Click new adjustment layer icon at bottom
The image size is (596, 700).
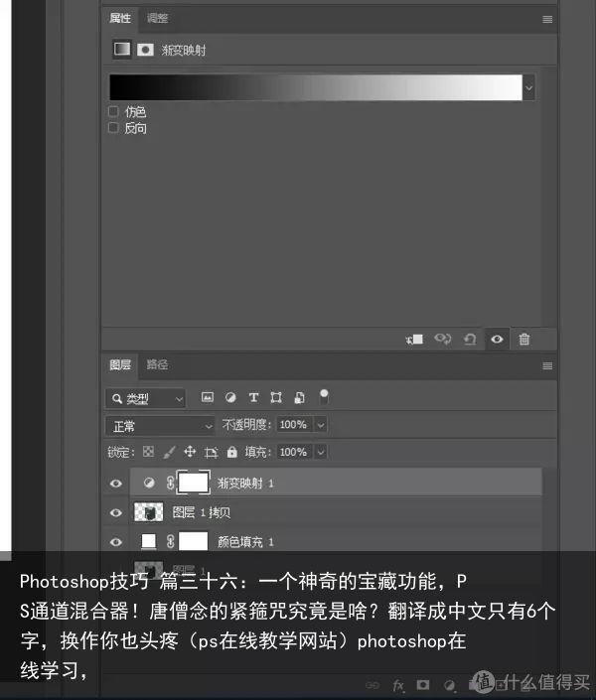[x=449, y=685]
